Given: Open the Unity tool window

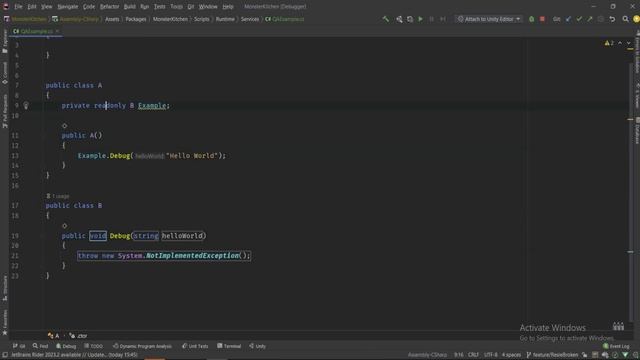Looking at the screenshot, I should click(258, 346).
